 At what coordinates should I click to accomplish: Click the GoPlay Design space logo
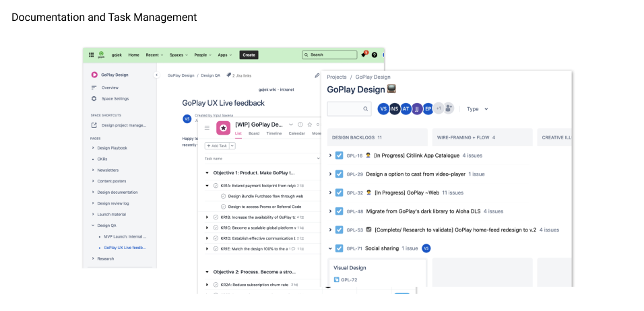(x=94, y=75)
